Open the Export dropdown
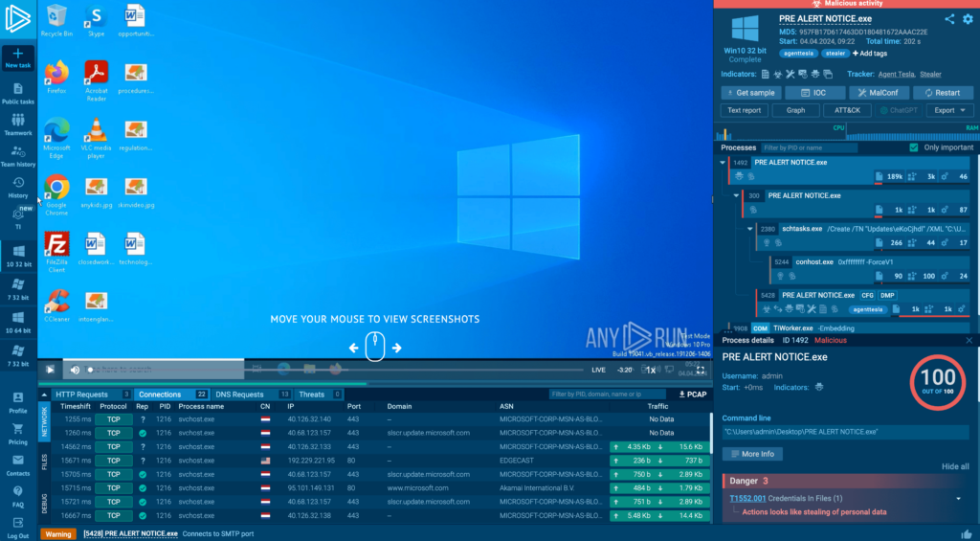 click(950, 110)
